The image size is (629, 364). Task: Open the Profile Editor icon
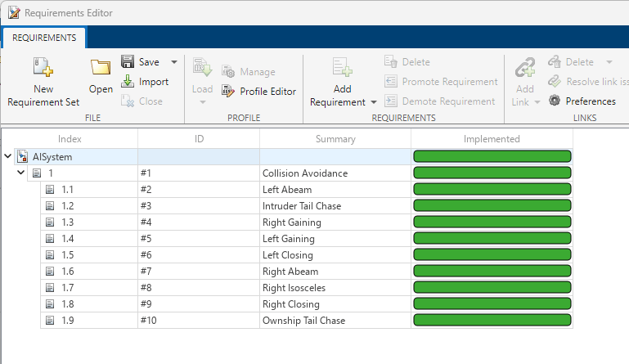point(228,91)
